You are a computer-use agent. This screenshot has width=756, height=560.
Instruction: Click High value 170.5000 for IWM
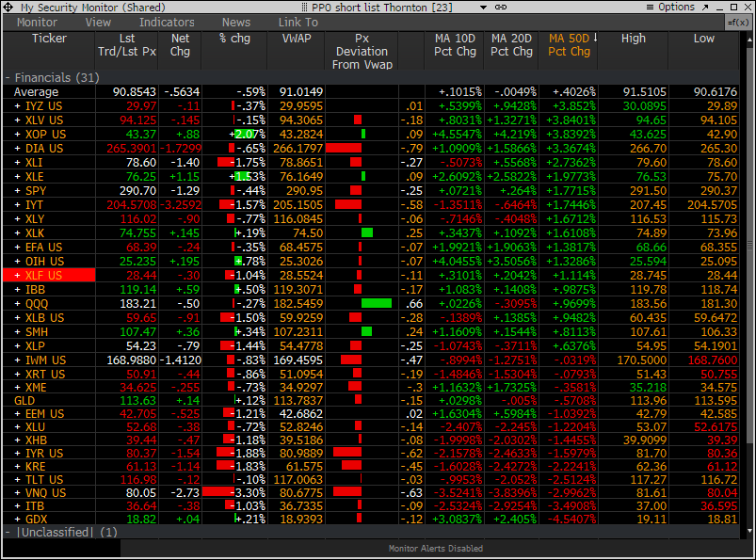point(642,360)
